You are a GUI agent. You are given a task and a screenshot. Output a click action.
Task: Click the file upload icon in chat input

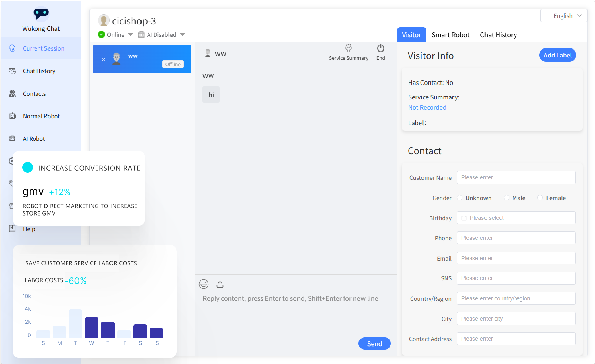pyautogui.click(x=220, y=284)
